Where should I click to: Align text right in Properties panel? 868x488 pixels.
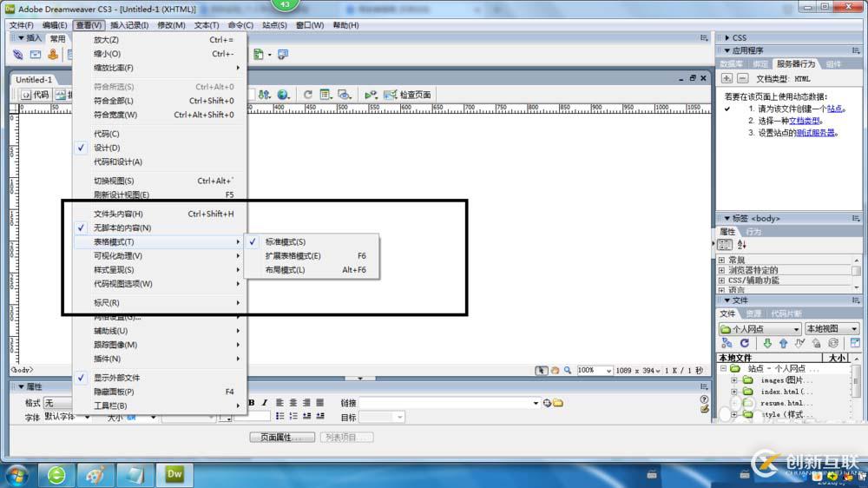pyautogui.click(x=306, y=403)
